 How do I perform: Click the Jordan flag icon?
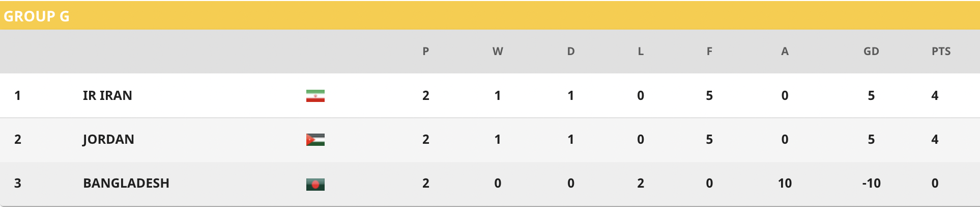point(315,140)
